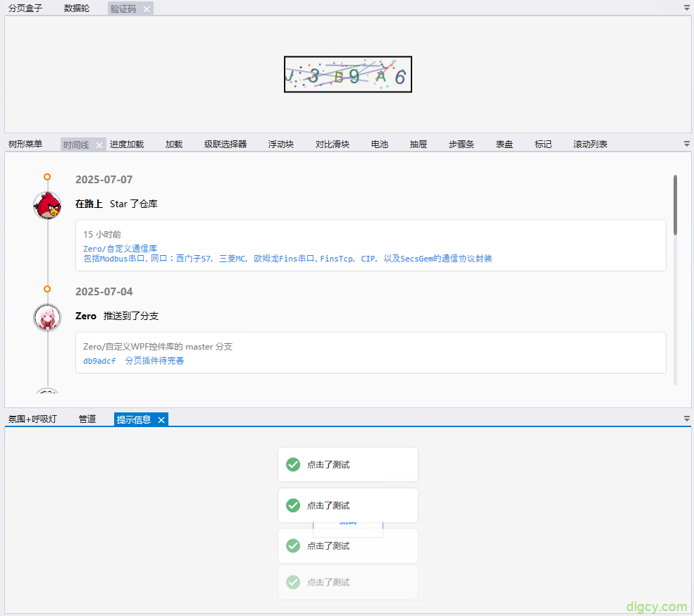Switch to the 数据轮 tab

pyautogui.click(x=77, y=8)
